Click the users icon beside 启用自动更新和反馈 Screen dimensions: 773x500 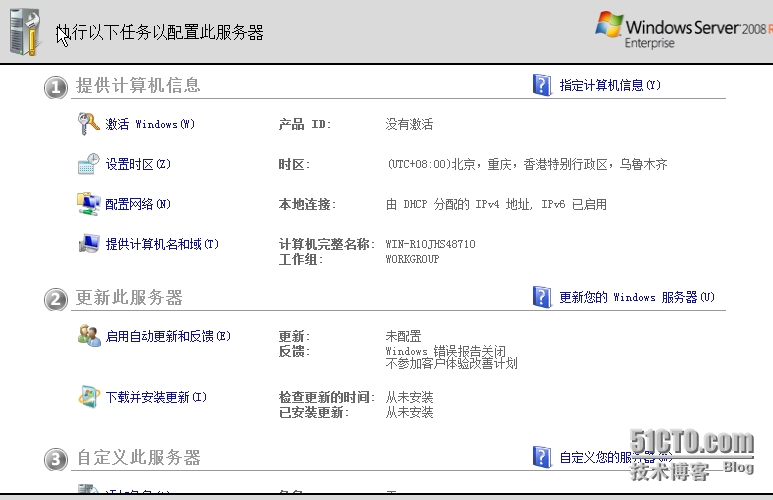tap(89, 335)
